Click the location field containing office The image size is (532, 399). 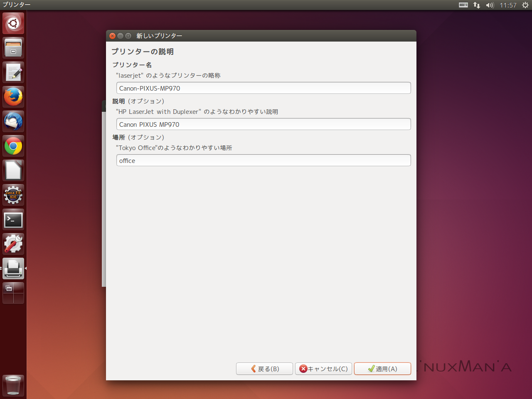pos(264,160)
